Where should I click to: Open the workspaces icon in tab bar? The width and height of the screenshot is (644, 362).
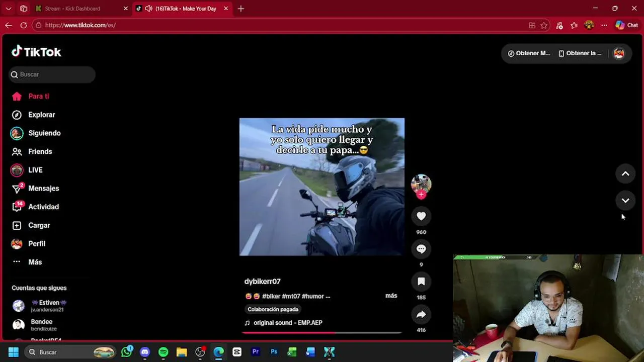pos(24,9)
